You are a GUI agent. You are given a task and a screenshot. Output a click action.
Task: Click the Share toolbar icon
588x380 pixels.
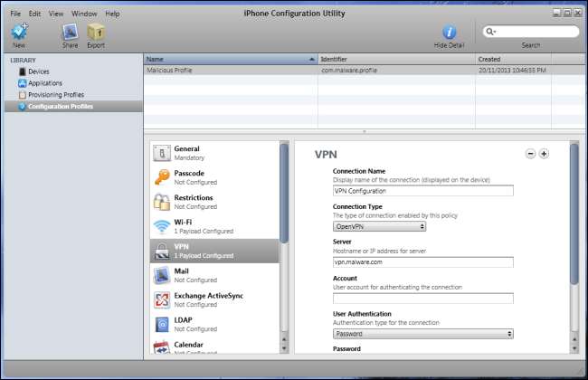coord(71,32)
